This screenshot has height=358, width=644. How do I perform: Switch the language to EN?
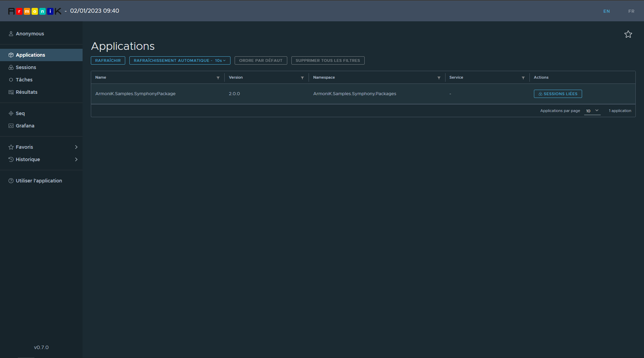(x=607, y=11)
